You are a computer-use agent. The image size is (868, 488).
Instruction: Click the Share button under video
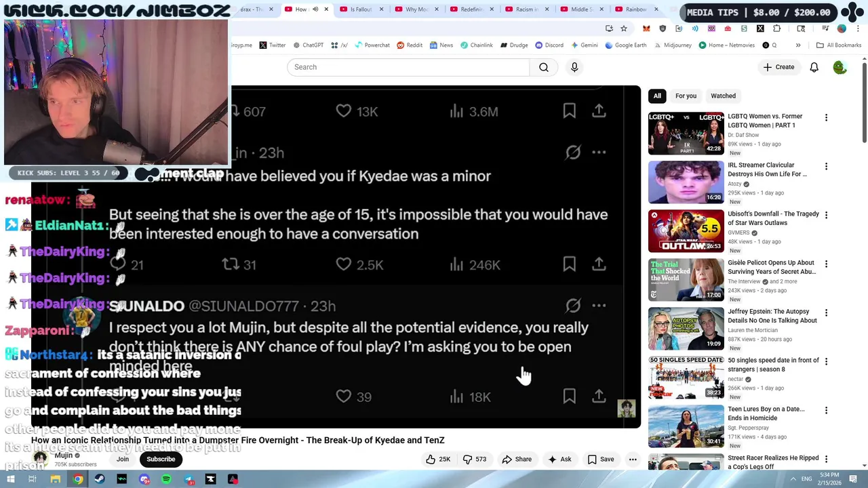(x=517, y=459)
